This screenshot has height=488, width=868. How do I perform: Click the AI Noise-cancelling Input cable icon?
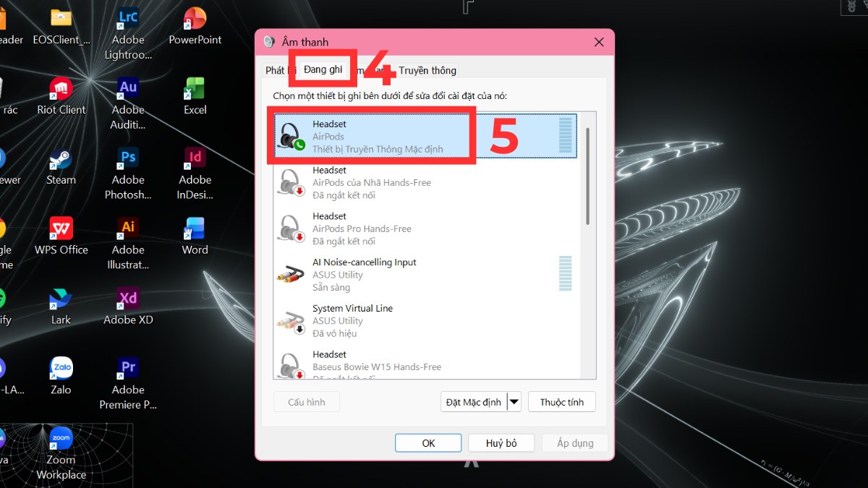(291, 275)
